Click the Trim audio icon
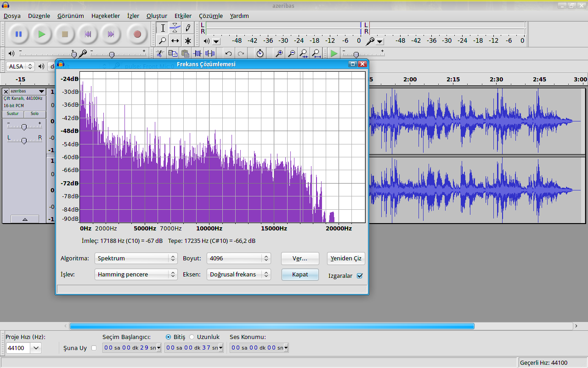The image size is (588, 368). click(x=198, y=53)
